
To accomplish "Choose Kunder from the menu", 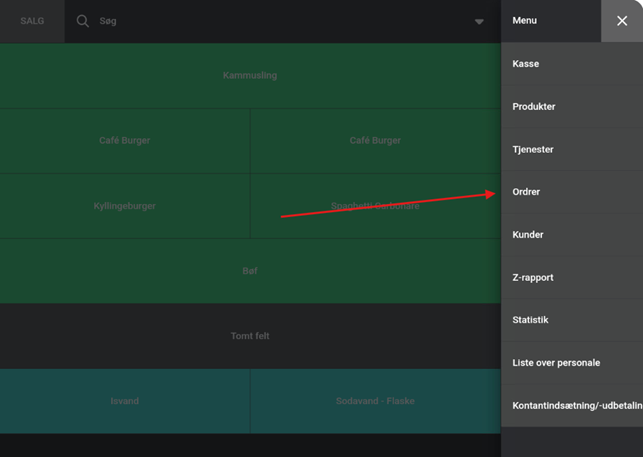I will 528,235.
